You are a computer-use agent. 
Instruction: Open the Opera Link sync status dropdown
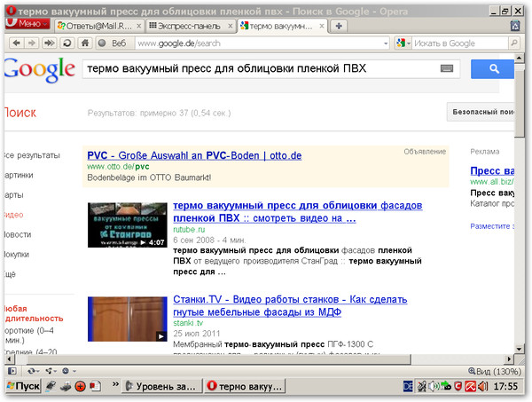34,371
